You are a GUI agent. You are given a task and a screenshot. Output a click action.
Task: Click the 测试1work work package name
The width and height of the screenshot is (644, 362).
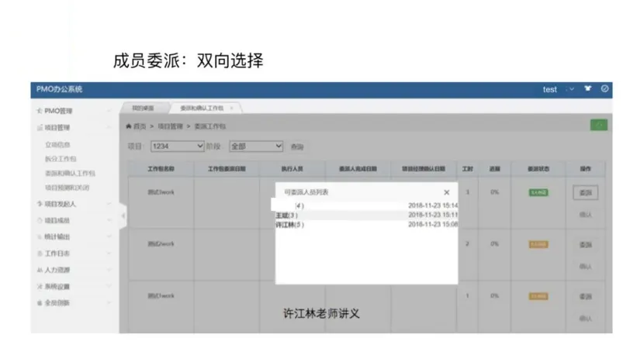pos(161,295)
